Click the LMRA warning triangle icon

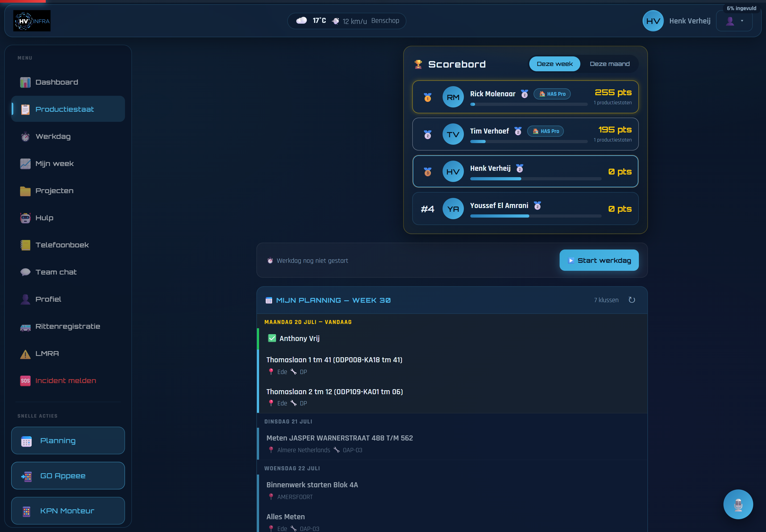tap(25, 354)
